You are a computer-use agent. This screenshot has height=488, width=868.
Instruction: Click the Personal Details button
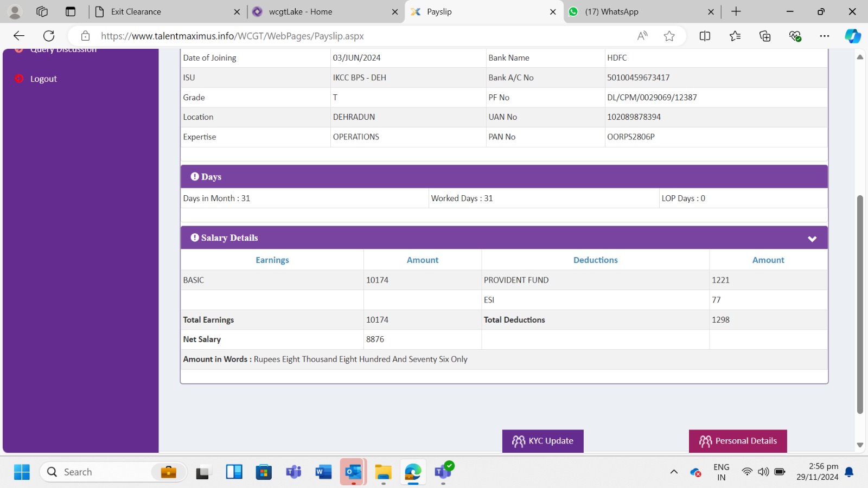point(738,441)
